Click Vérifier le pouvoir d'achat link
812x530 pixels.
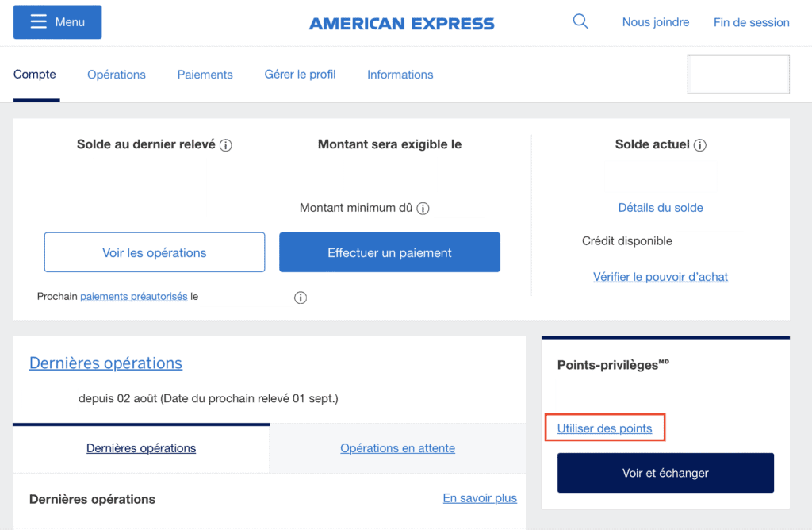click(661, 277)
